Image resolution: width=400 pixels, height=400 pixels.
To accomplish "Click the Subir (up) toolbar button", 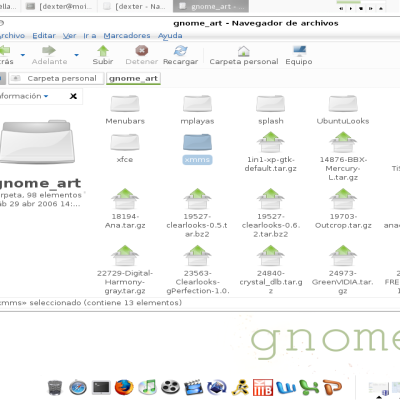I will (x=103, y=55).
